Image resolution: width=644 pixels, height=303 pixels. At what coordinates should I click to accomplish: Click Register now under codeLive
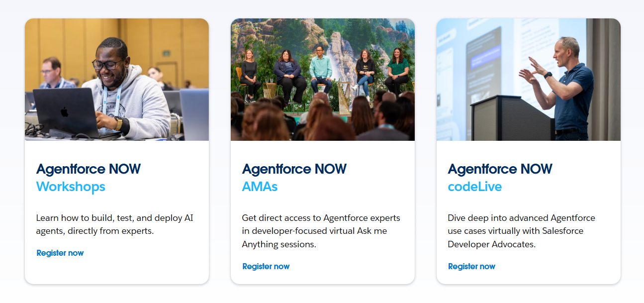point(471,266)
